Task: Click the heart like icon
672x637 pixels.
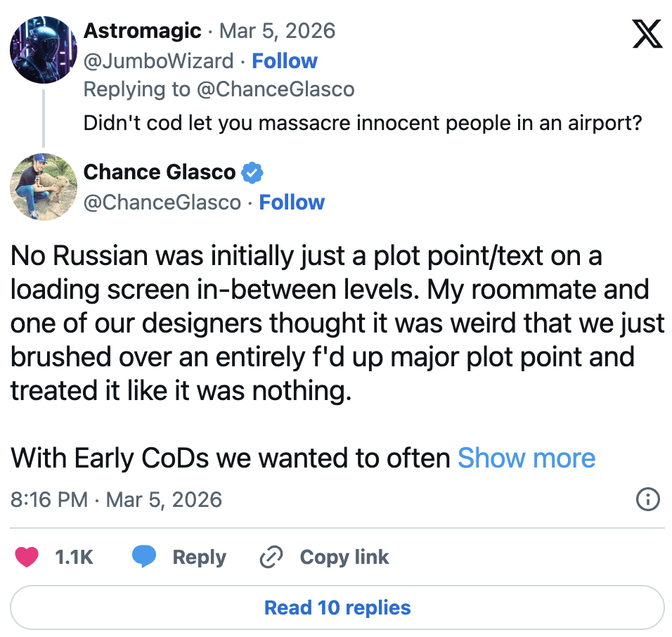Action: pyautogui.click(x=27, y=558)
